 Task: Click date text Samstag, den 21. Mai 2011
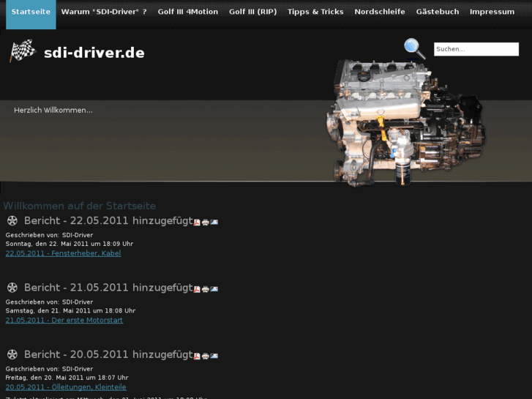[x=49, y=310]
